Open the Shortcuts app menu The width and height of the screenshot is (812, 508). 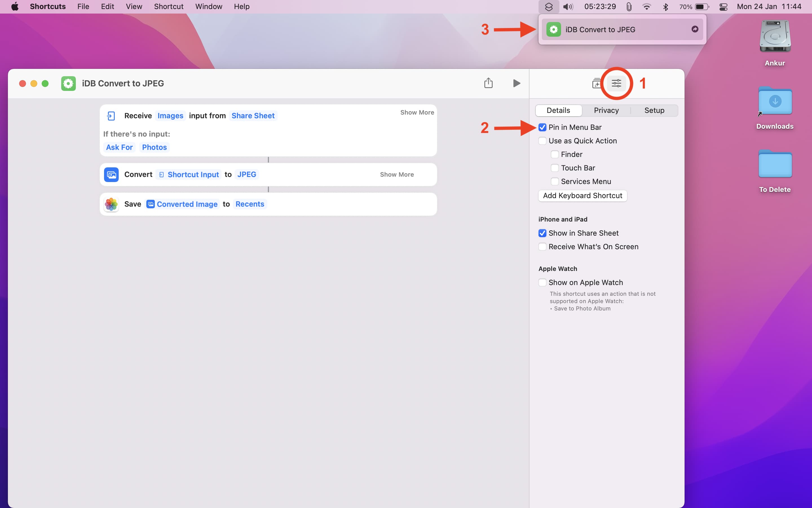point(48,7)
